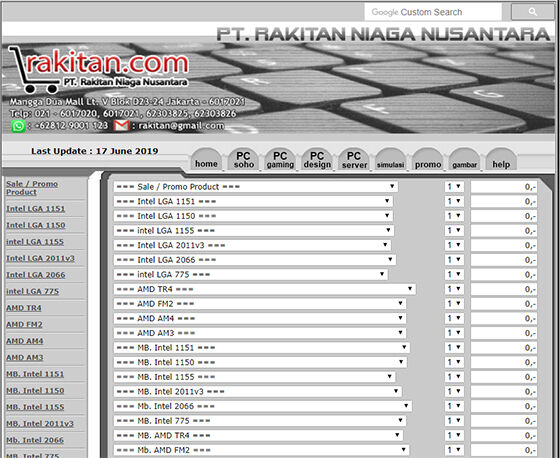Focus the Google Custom Search field
Screen dimensions: 560x458
[433, 12]
